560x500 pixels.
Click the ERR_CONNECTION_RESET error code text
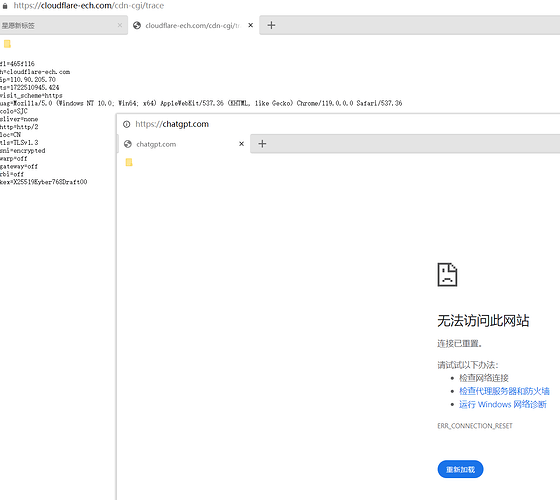[475, 426]
